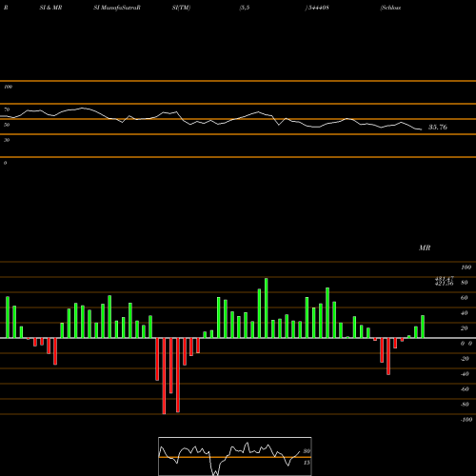Click the -60 label on MR axis
Image resolution: width=476 pixels, height=476 pixels.
465,389
